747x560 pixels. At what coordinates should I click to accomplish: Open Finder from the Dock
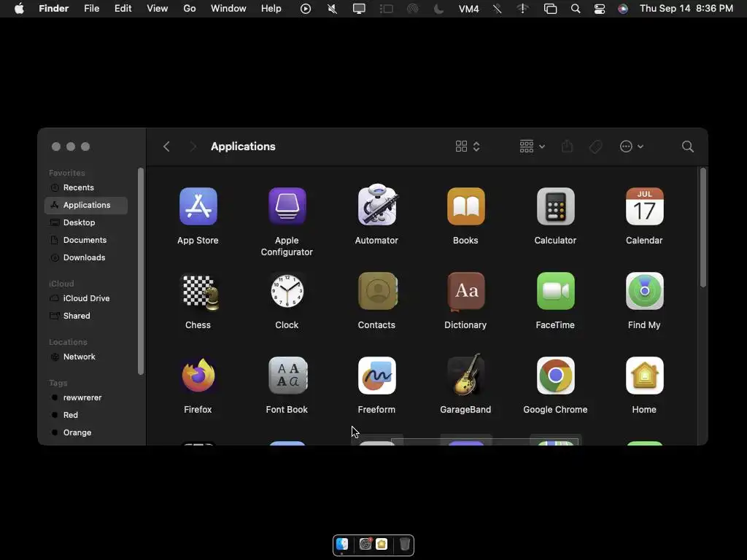(x=342, y=544)
